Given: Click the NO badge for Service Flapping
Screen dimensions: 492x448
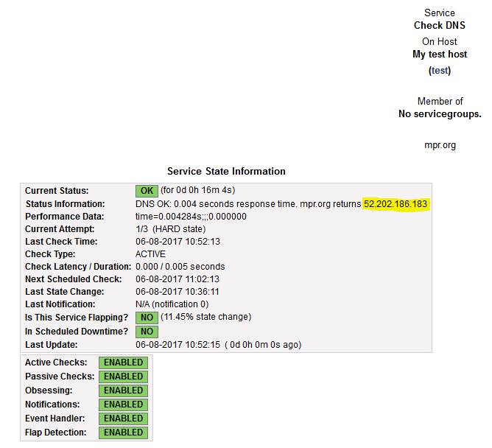Looking at the screenshot, I should 147,318.
